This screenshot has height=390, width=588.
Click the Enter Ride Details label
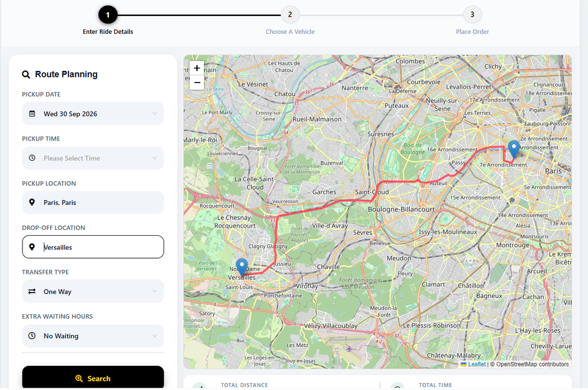(x=108, y=32)
